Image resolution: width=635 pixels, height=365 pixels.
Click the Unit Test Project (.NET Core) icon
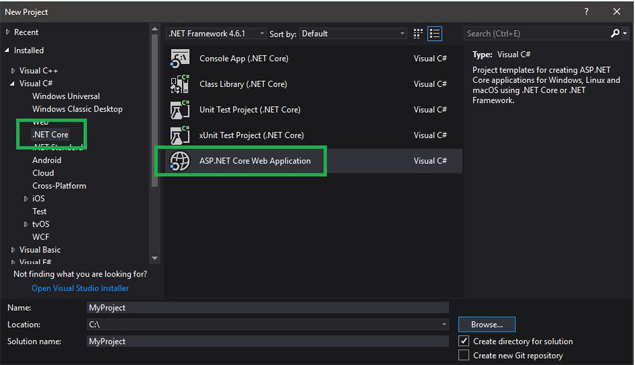[x=180, y=110]
